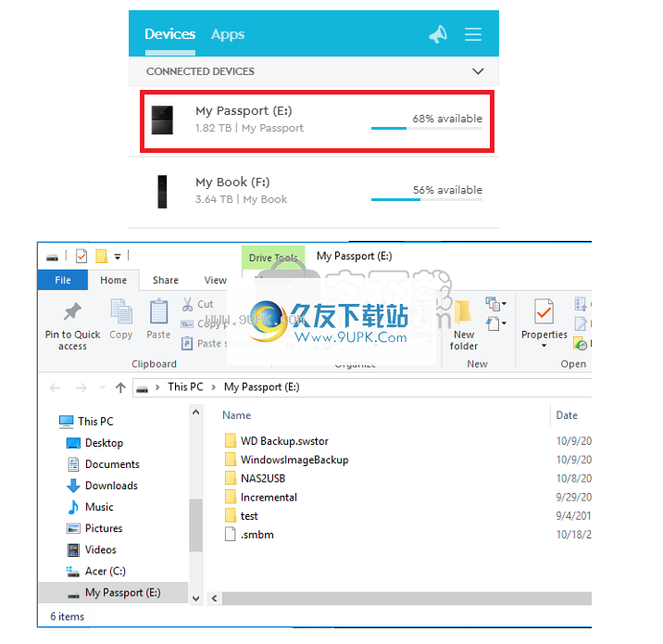Open the File ribbon tab
The height and width of the screenshot is (644, 663).
point(63,280)
